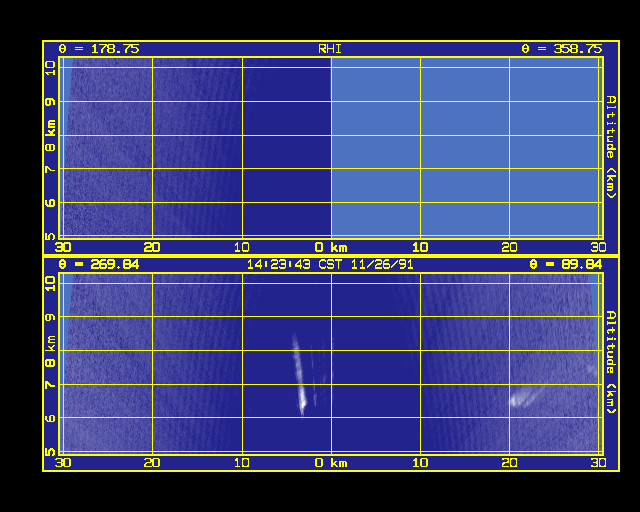Image resolution: width=640 pixels, height=512 pixels.
Task: Click the 0 km range label under the timestamp panel
Action: (x=331, y=463)
